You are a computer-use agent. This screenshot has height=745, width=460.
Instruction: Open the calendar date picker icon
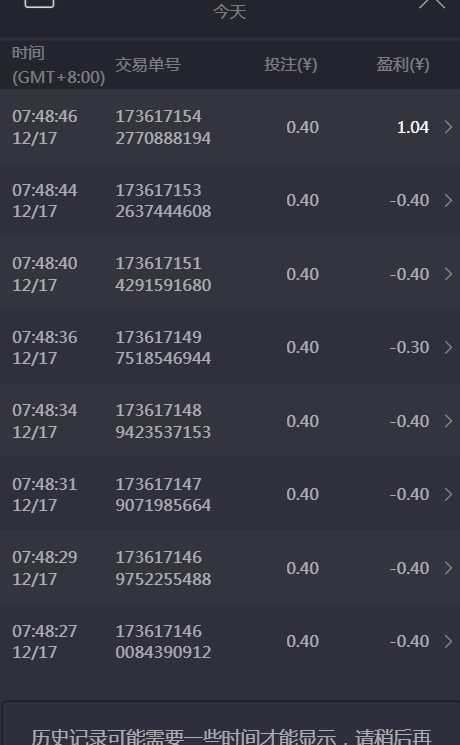coord(39,3)
